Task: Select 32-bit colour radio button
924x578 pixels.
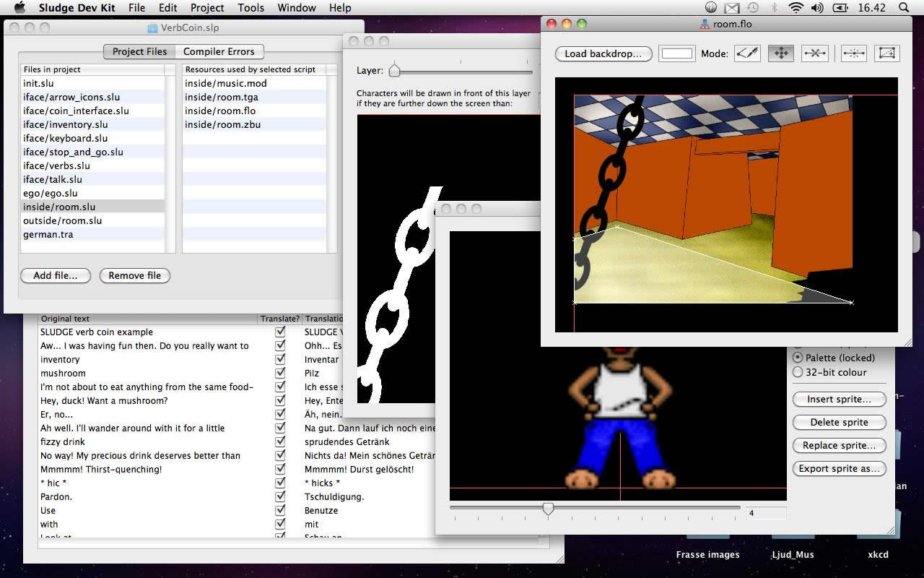Action: coord(798,372)
